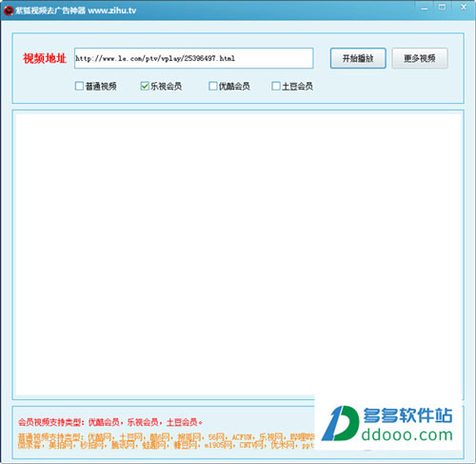
Task: Click inside the white video playback area
Action: [238, 254]
